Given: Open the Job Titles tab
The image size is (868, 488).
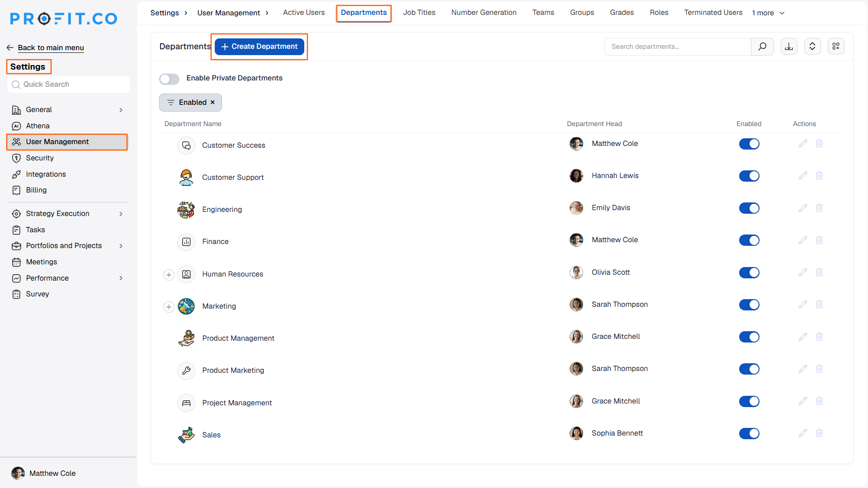Looking at the screenshot, I should (419, 13).
